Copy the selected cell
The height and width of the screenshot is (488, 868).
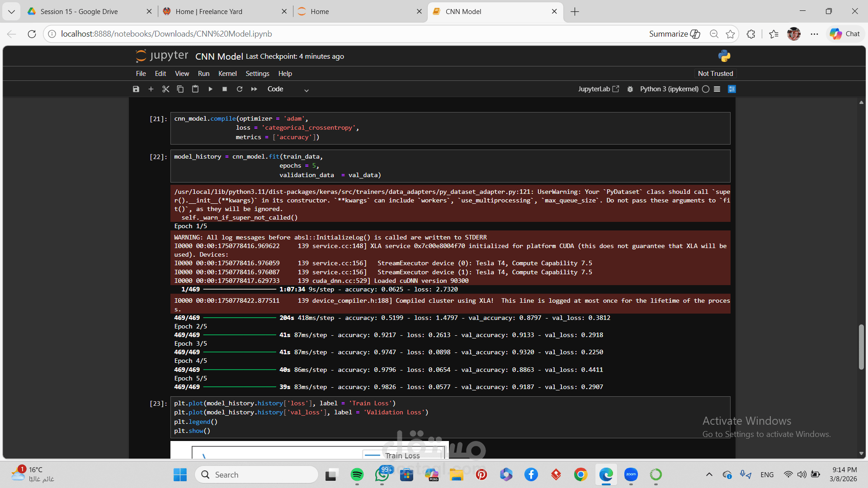180,89
